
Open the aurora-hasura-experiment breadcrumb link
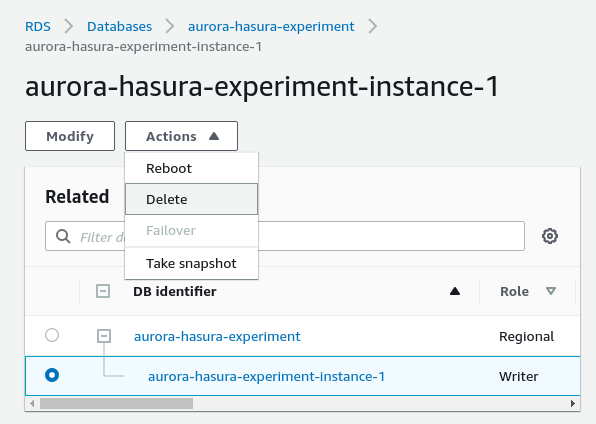tap(271, 27)
